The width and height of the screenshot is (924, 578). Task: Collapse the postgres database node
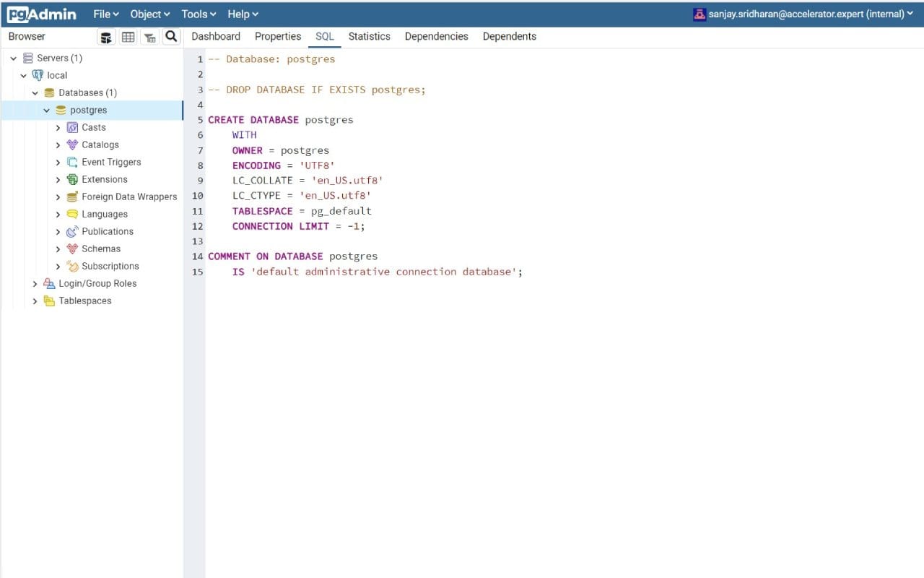[47, 110]
